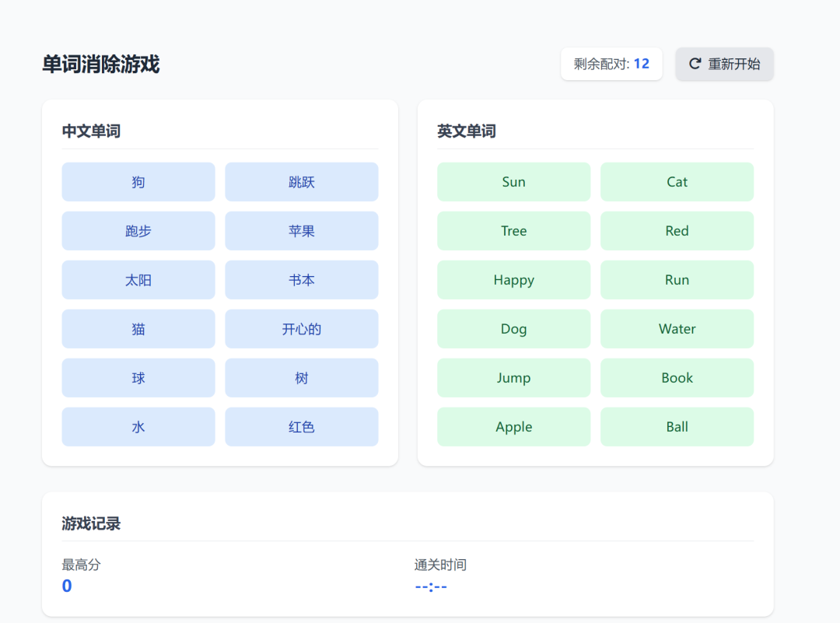Viewport: 840px width, 623px height.
Task: Click the 剩余配对 counter badge
Action: point(611,64)
